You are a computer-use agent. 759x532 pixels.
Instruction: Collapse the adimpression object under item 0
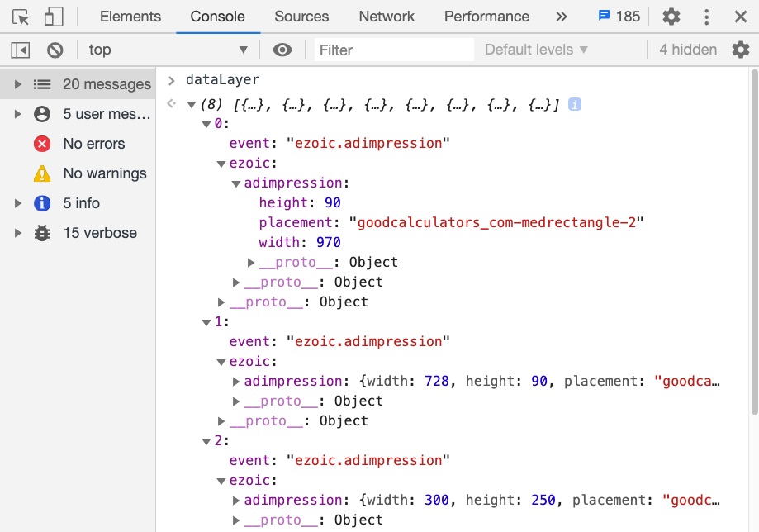click(x=236, y=183)
